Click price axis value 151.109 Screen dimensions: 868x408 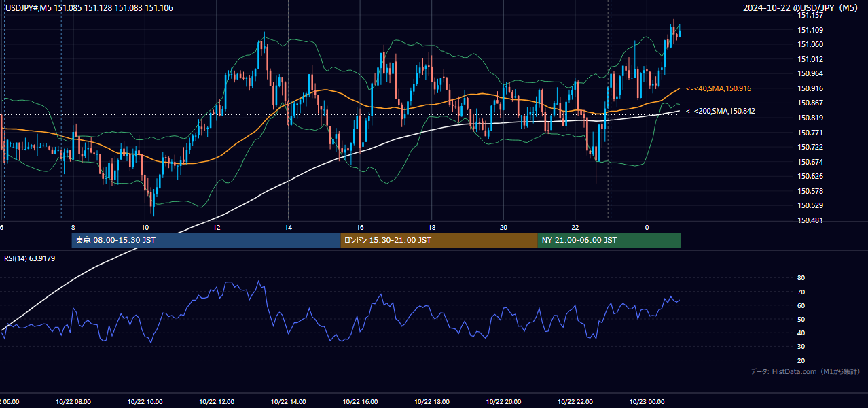[x=810, y=30]
